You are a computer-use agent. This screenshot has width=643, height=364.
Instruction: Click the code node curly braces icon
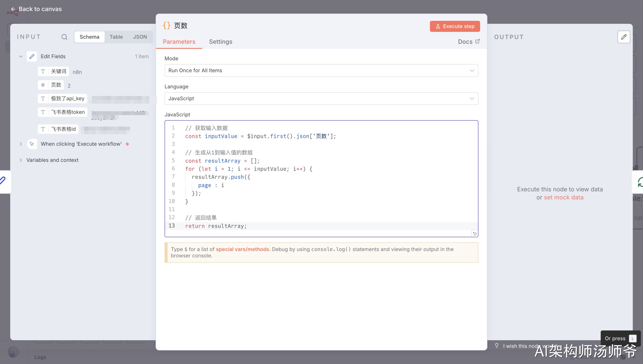click(x=167, y=26)
